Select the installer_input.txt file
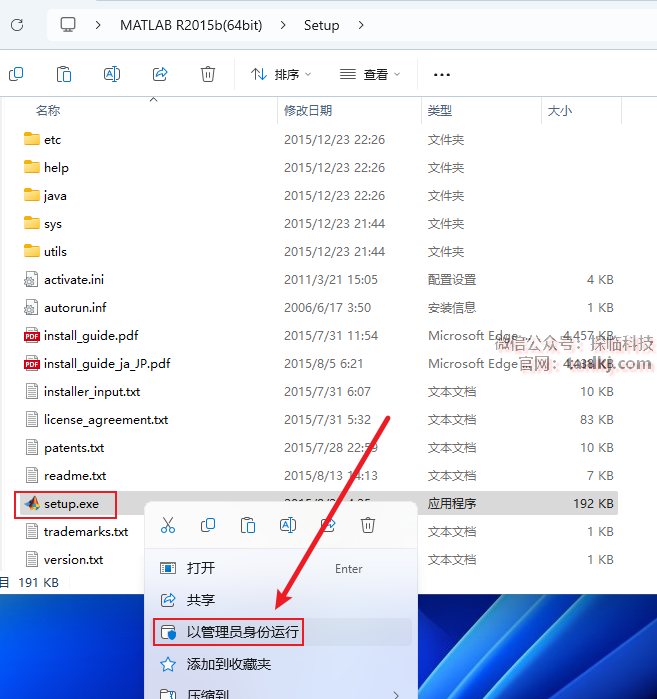The image size is (657, 699). [x=92, y=391]
